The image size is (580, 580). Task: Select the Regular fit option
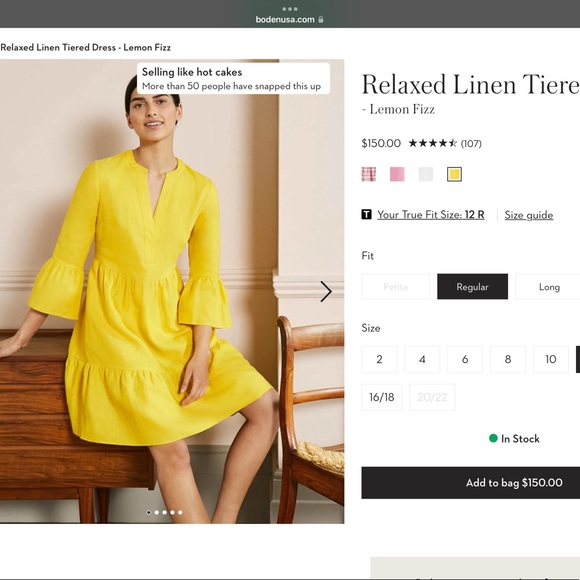[x=472, y=287]
